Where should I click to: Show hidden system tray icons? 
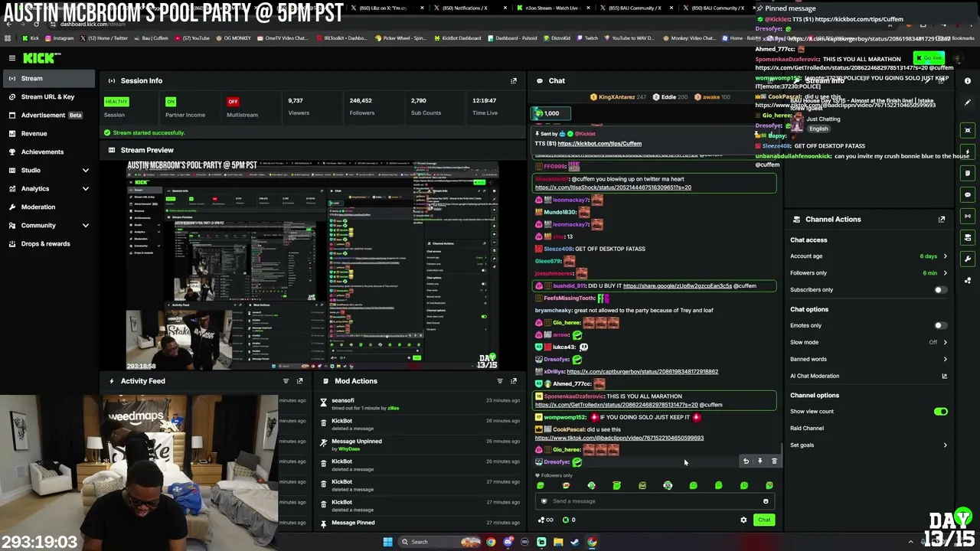(x=910, y=542)
